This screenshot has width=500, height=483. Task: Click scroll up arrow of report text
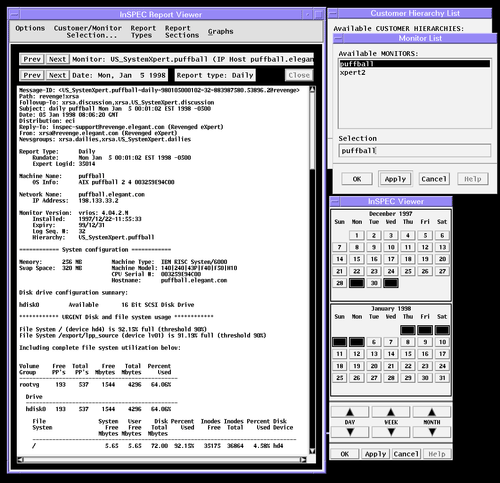[x=312, y=89]
